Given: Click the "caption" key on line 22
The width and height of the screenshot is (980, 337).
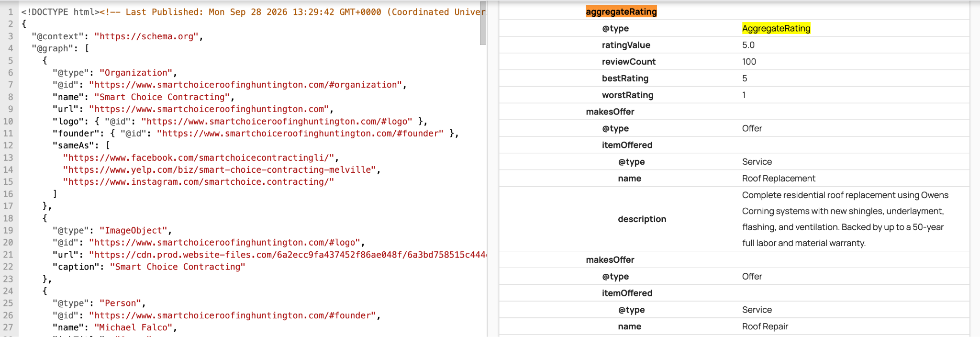Looking at the screenshot, I should click(x=76, y=267).
